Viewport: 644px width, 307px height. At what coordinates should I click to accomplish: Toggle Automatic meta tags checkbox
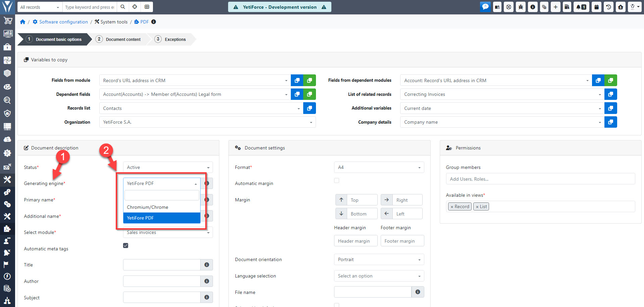[x=126, y=245]
